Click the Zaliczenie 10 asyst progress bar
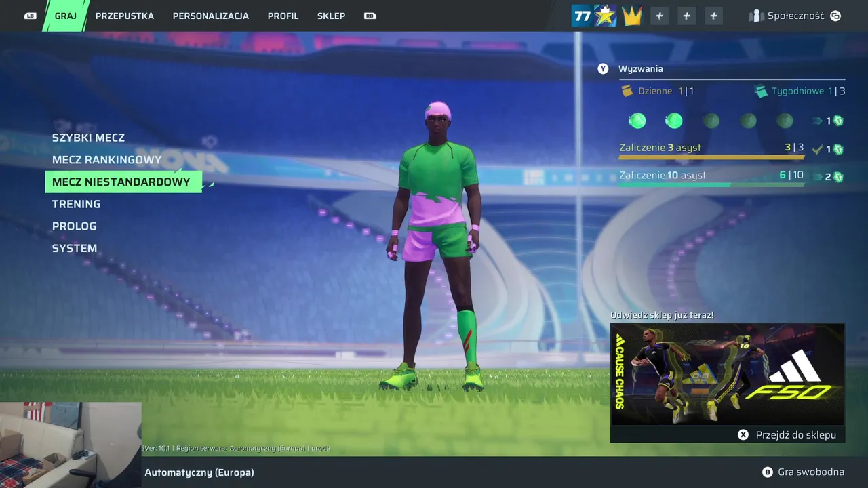The height and width of the screenshot is (488, 868). click(711, 185)
